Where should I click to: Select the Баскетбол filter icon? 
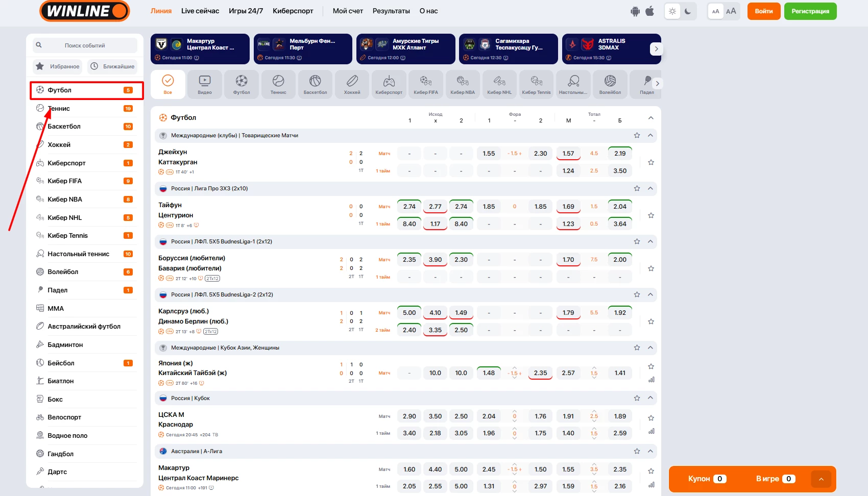click(315, 84)
